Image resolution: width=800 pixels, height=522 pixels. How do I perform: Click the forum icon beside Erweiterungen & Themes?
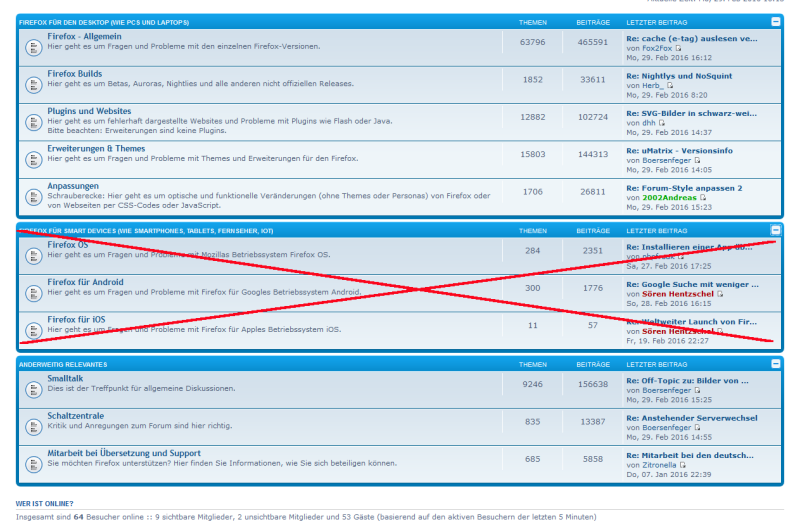pos(34,160)
